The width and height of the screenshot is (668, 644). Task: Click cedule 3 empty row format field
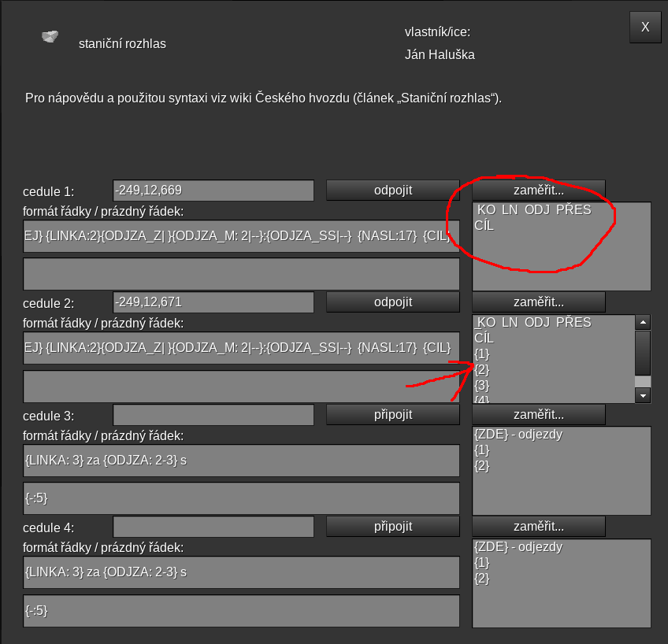click(x=241, y=498)
